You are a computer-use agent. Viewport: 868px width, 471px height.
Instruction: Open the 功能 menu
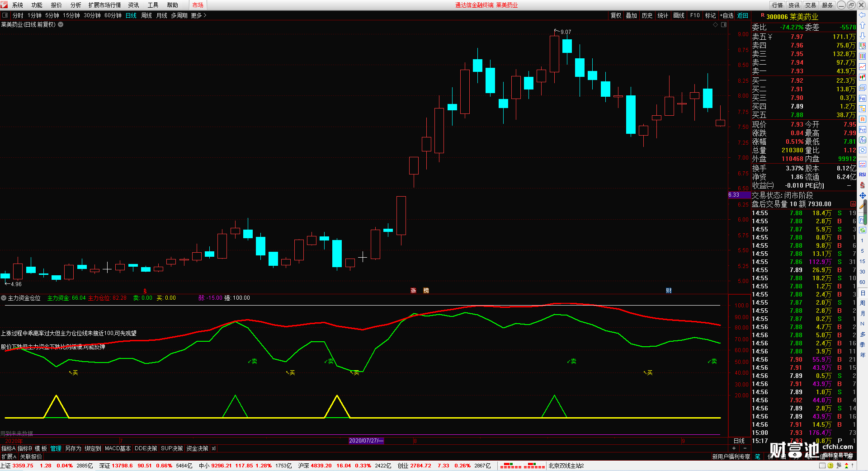tap(37, 5)
